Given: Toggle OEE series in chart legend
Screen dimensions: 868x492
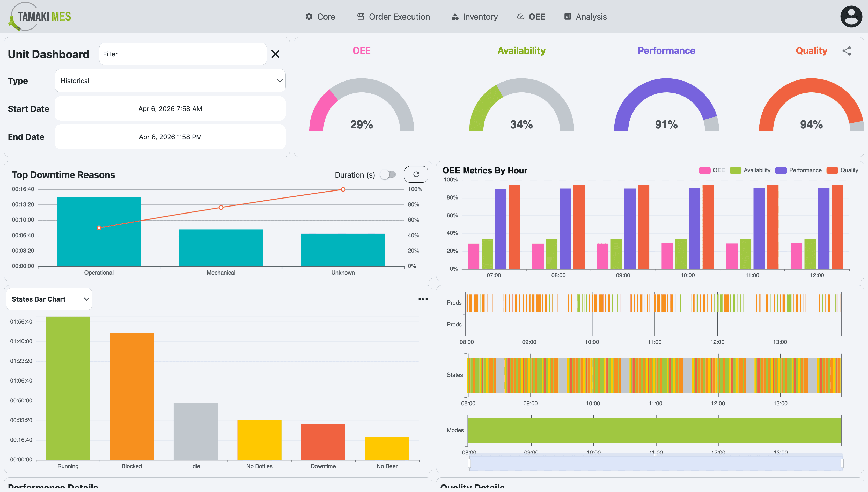Looking at the screenshot, I should pyautogui.click(x=712, y=170).
